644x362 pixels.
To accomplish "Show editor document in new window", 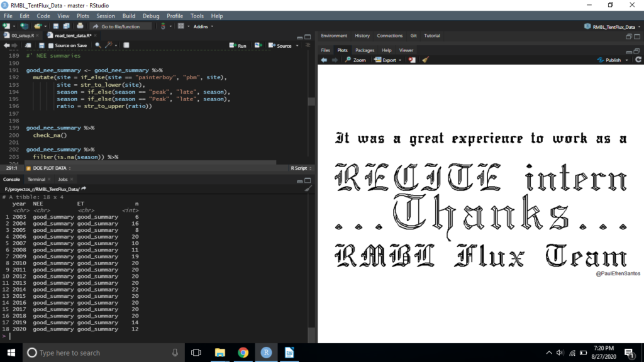I will point(28,45).
